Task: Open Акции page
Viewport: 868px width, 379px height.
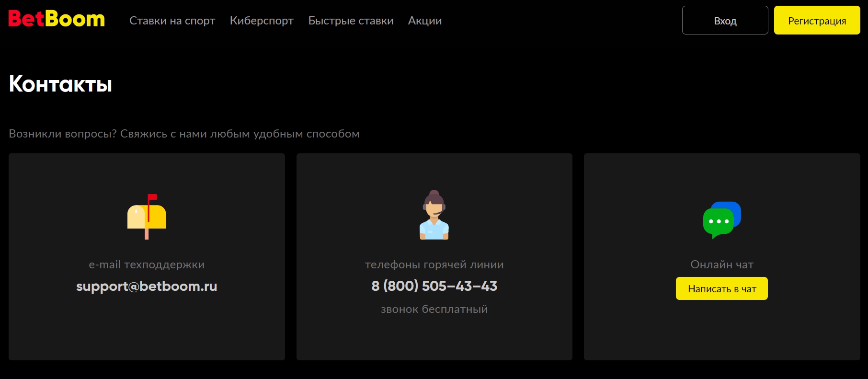Action: (425, 21)
